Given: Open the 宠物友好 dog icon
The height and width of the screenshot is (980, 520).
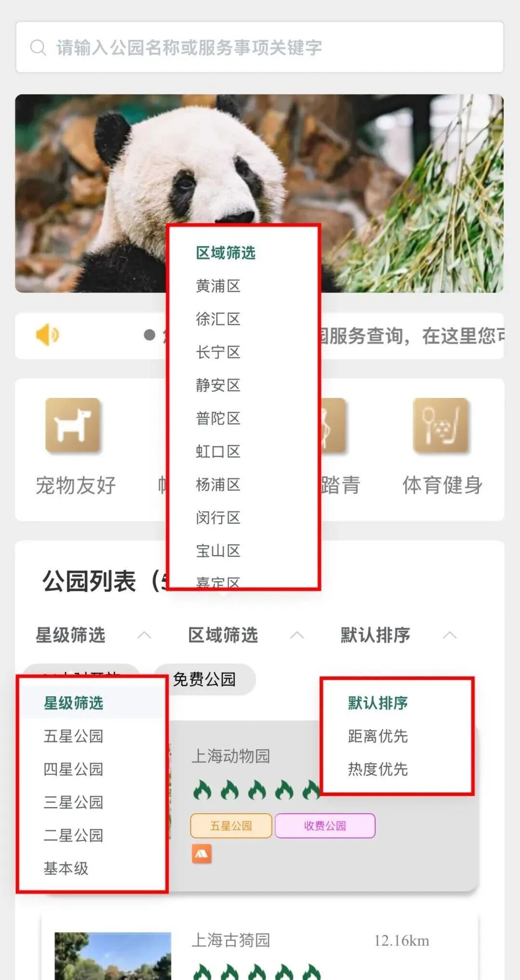Looking at the screenshot, I should point(73,426).
